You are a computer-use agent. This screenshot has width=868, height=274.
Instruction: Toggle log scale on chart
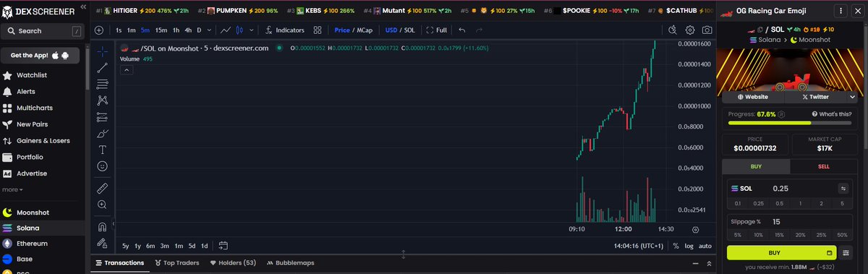[x=689, y=246]
